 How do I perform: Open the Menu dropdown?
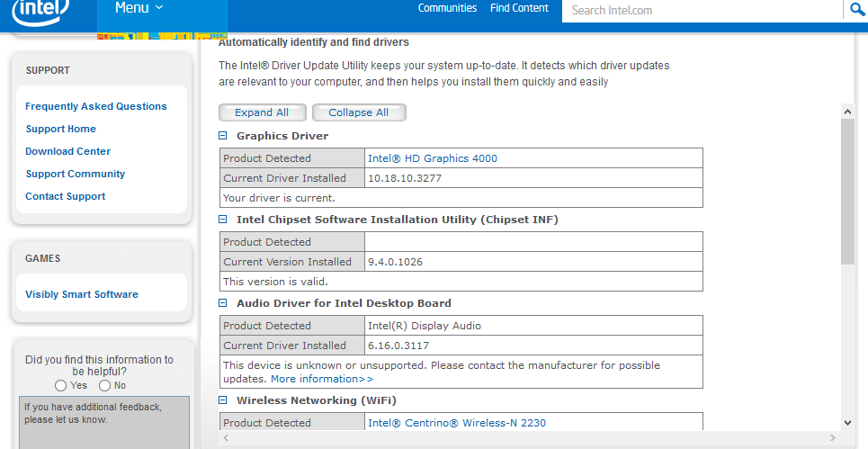pyautogui.click(x=139, y=8)
